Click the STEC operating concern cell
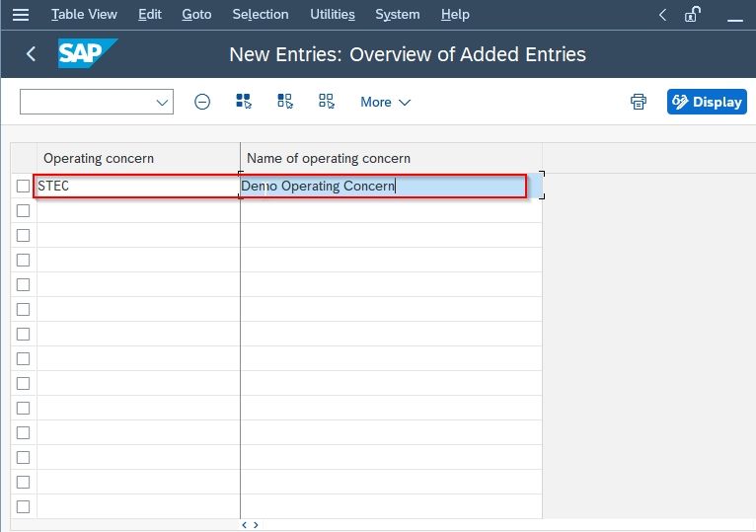Viewport: 756px width, 532px height. click(138, 186)
